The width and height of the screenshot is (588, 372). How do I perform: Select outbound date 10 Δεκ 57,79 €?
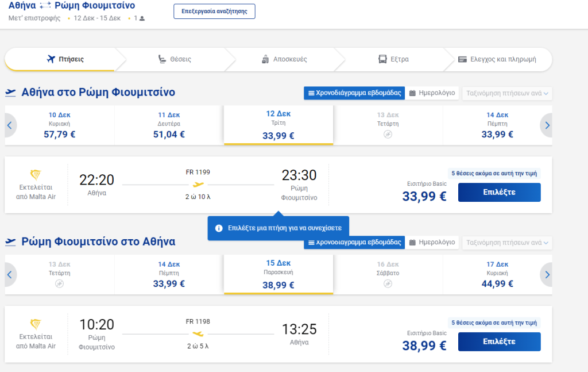pos(60,125)
